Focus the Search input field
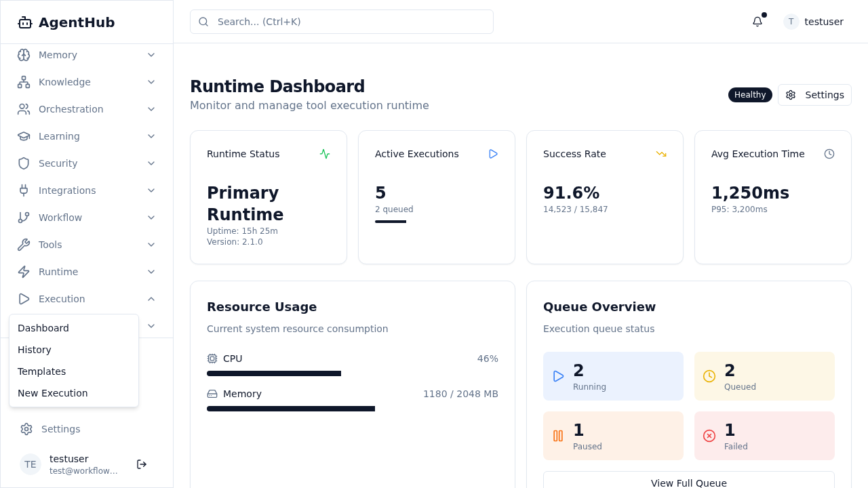 click(x=342, y=22)
